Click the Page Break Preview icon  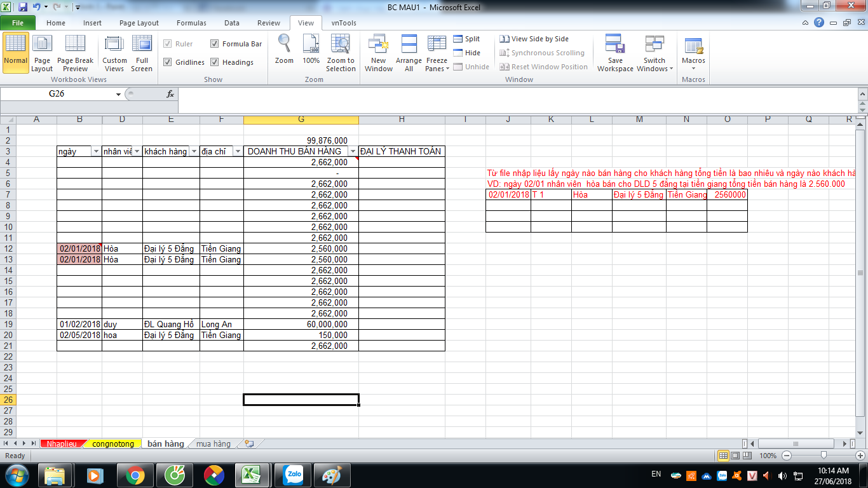click(x=75, y=44)
